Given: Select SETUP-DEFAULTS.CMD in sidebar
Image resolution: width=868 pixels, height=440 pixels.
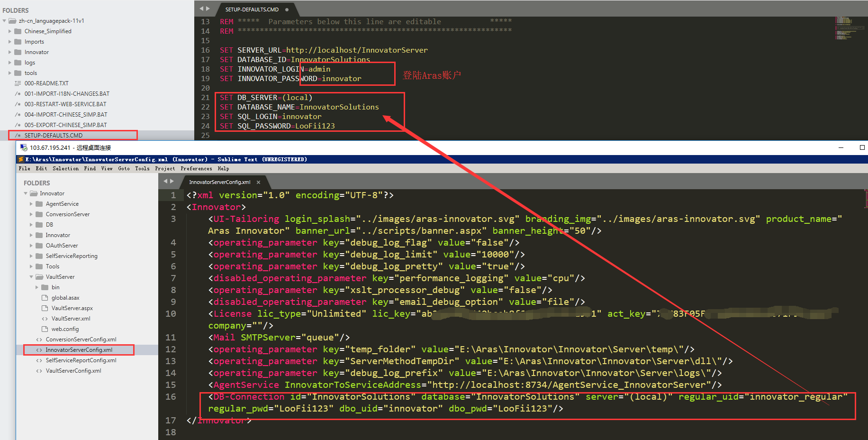Looking at the screenshot, I should click(54, 136).
